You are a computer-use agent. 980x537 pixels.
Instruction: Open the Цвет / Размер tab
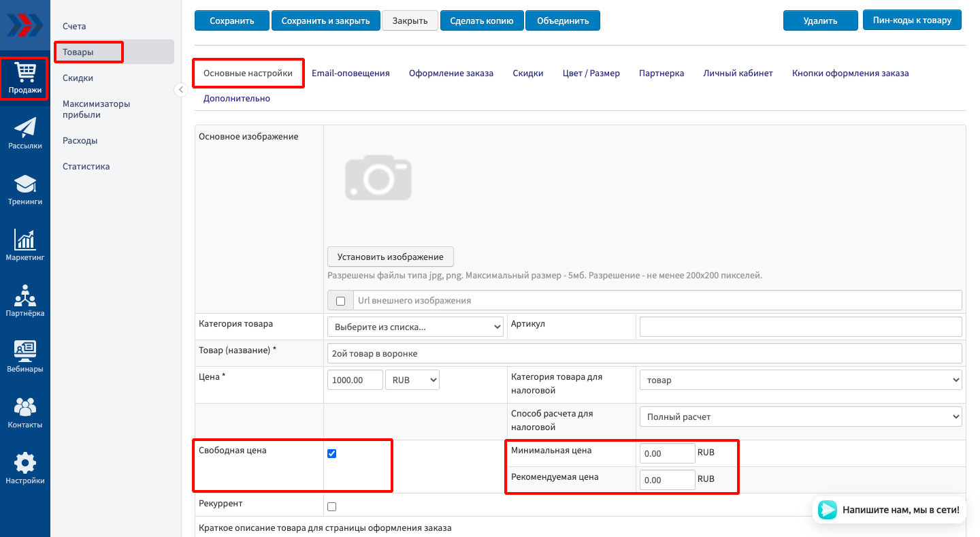(591, 73)
